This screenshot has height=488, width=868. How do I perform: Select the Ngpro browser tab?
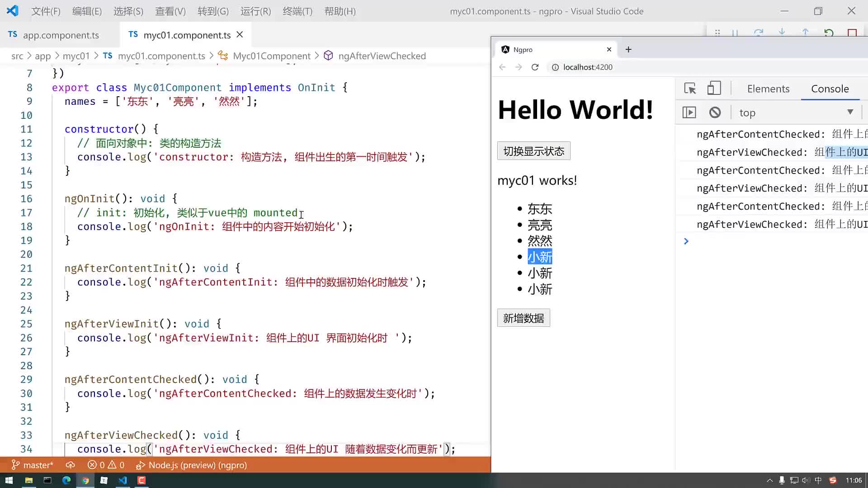click(x=556, y=49)
